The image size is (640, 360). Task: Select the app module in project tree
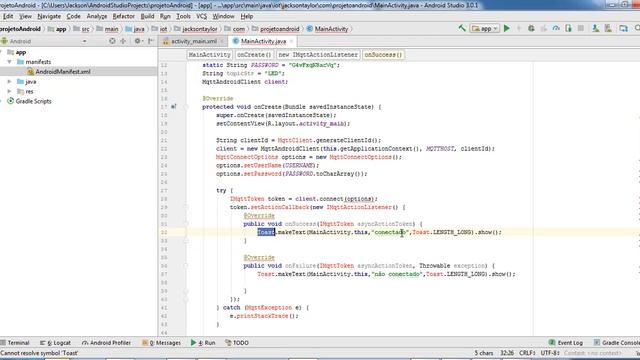click(x=20, y=52)
